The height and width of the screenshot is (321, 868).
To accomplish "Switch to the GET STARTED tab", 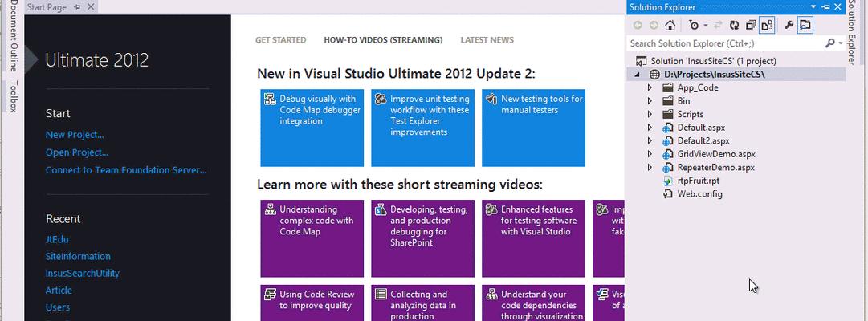I will pyautogui.click(x=280, y=40).
